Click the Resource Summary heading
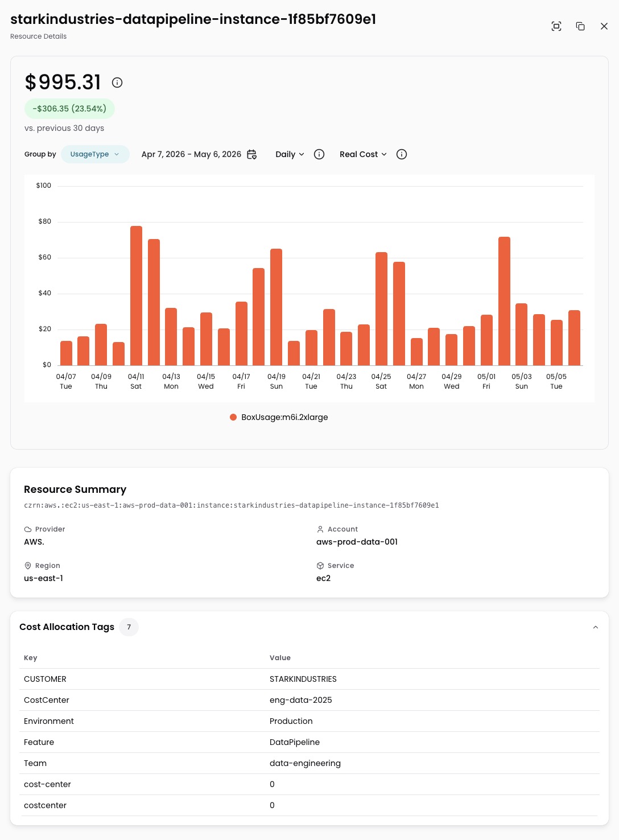 [x=75, y=489]
